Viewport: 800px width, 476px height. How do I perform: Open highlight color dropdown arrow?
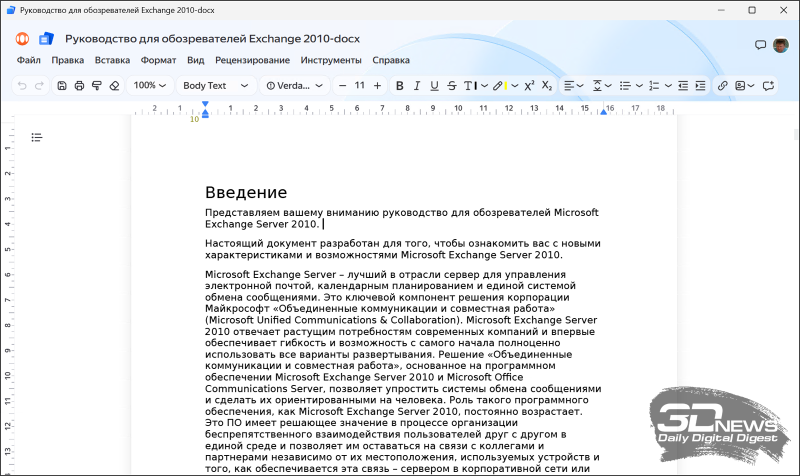[514, 86]
